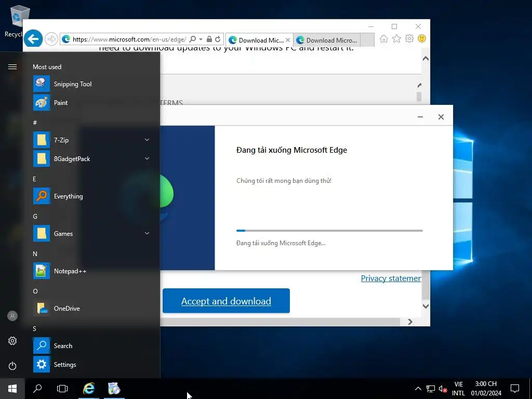532x399 pixels.
Task: Jump via the letter E group header
Action: [34, 179]
